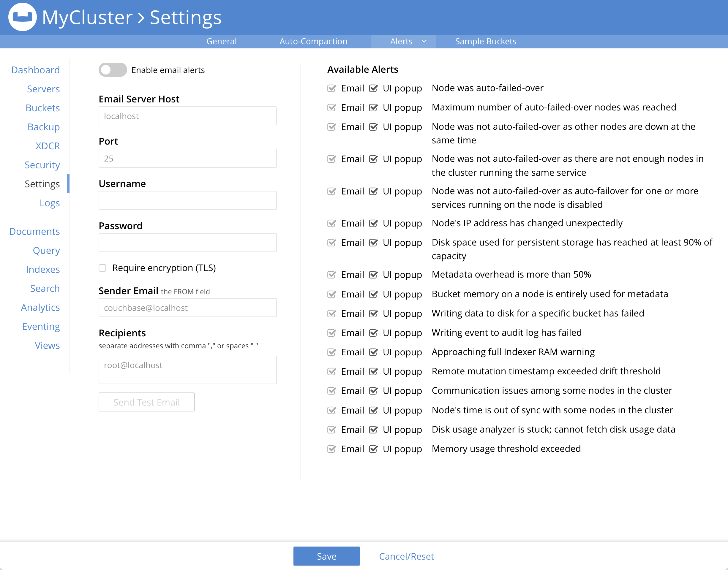This screenshot has height=570, width=728.
Task: Toggle UI popup for audit log failed alert
Action: point(374,333)
